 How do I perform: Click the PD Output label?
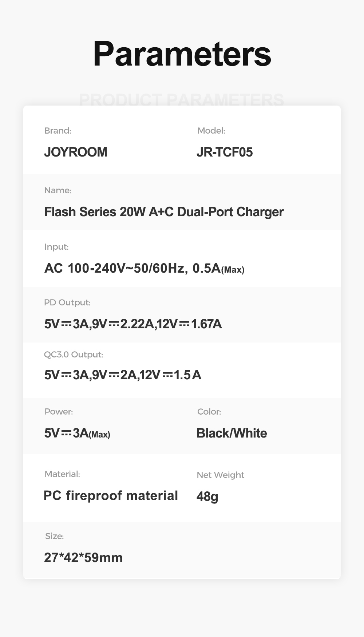pos(67,302)
